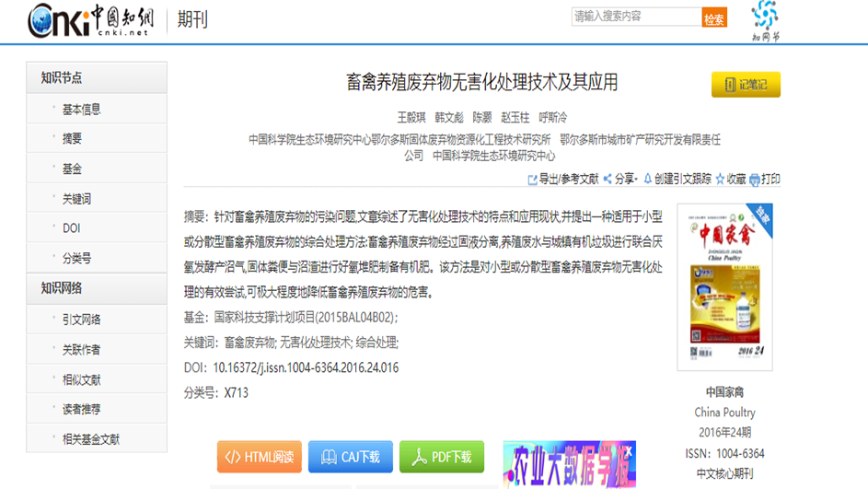The width and height of the screenshot is (868, 489).
Task: Collapse the 知识节点 sidebar section
Action: tap(97, 78)
